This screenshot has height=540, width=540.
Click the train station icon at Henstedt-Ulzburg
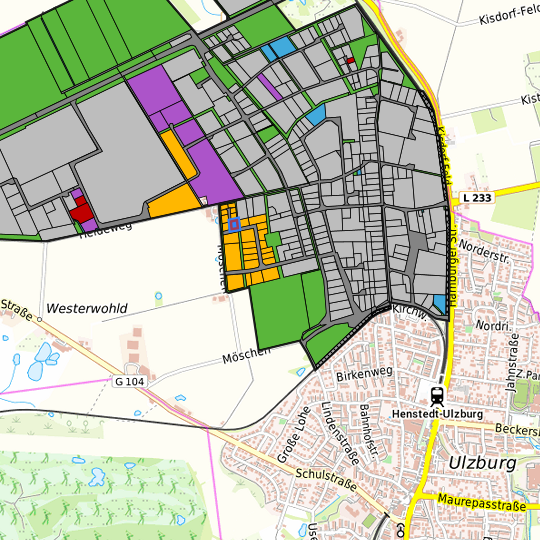click(437, 396)
